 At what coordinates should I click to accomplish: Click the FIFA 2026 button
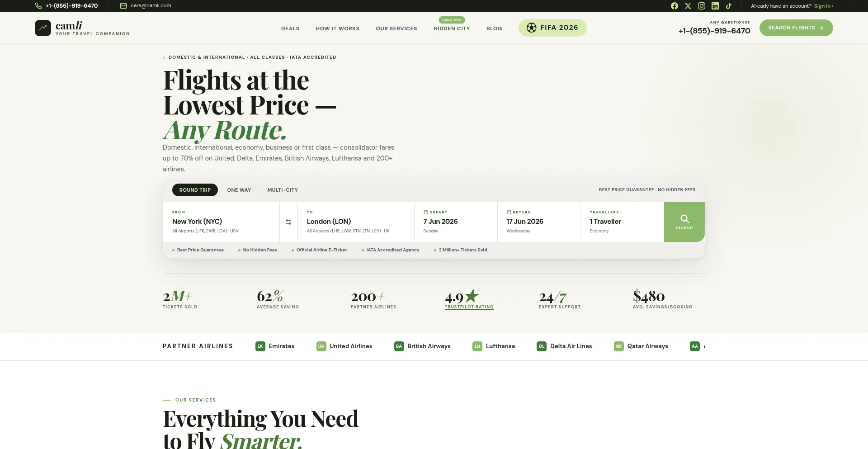point(552,28)
